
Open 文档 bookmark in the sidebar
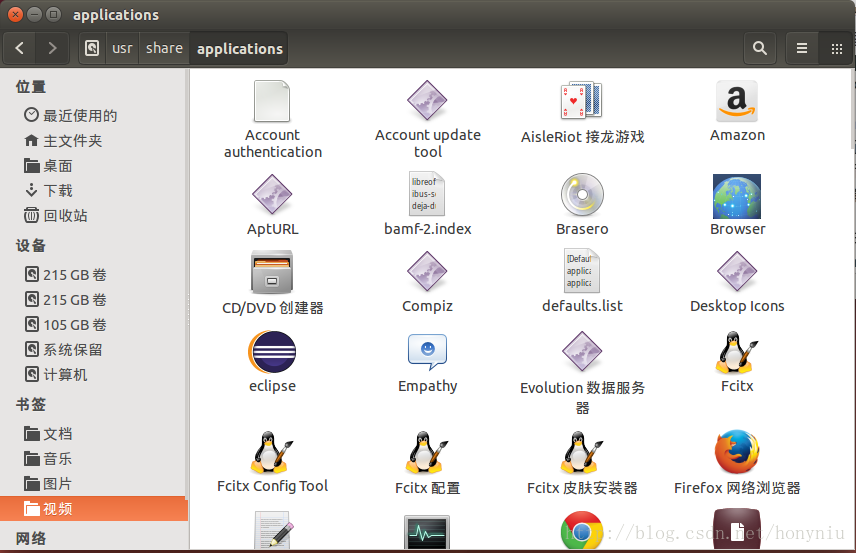[x=94, y=434]
